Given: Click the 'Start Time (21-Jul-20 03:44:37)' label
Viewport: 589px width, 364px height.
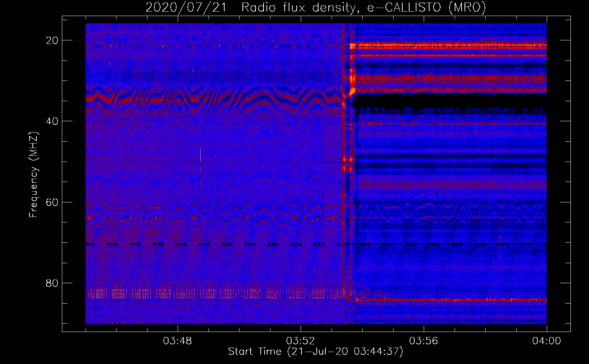Looking at the screenshot, I should tap(316, 352).
